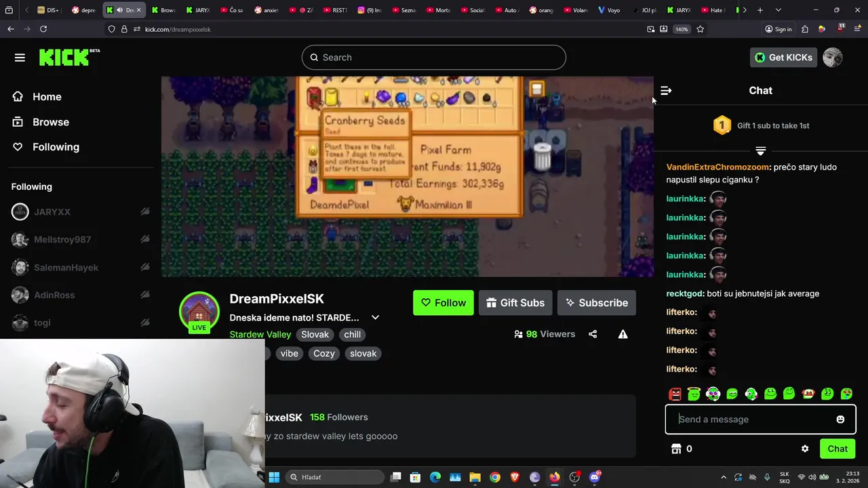This screenshot has height=488, width=868.
Task: Bookmark this page with star icon
Action: coord(701,29)
